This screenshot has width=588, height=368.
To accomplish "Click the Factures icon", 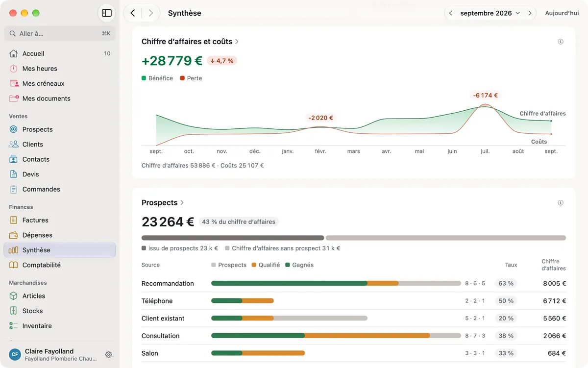I will point(14,220).
